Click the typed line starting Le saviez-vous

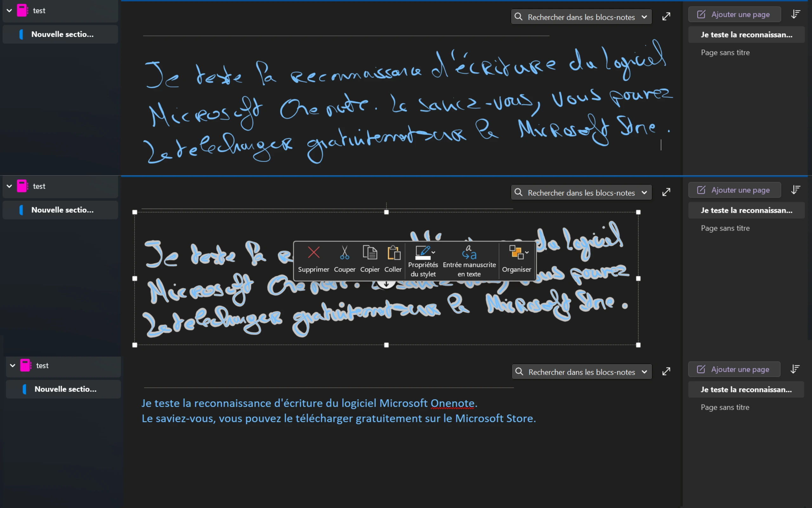click(x=338, y=419)
